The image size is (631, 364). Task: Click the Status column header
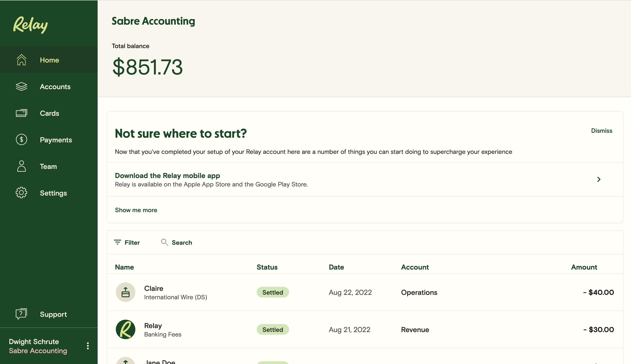click(267, 267)
